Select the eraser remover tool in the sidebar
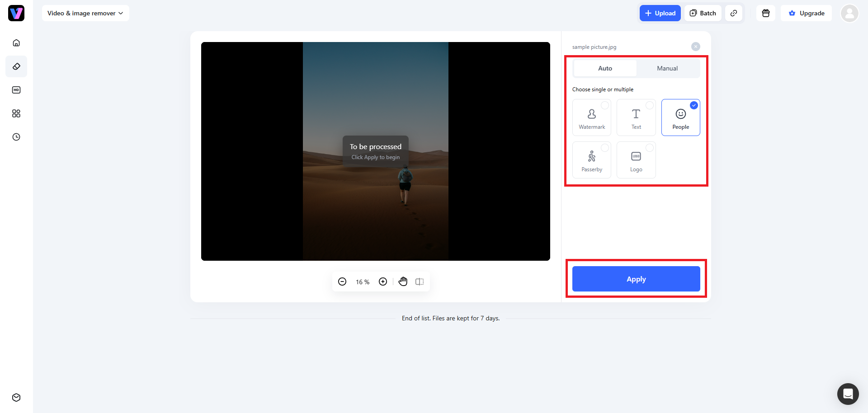This screenshot has width=868, height=413. [16, 66]
